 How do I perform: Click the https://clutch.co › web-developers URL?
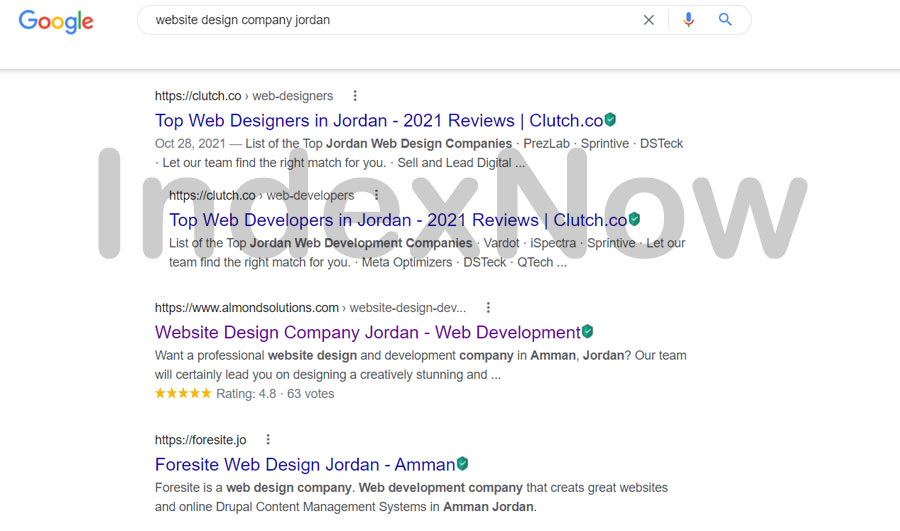point(262,195)
